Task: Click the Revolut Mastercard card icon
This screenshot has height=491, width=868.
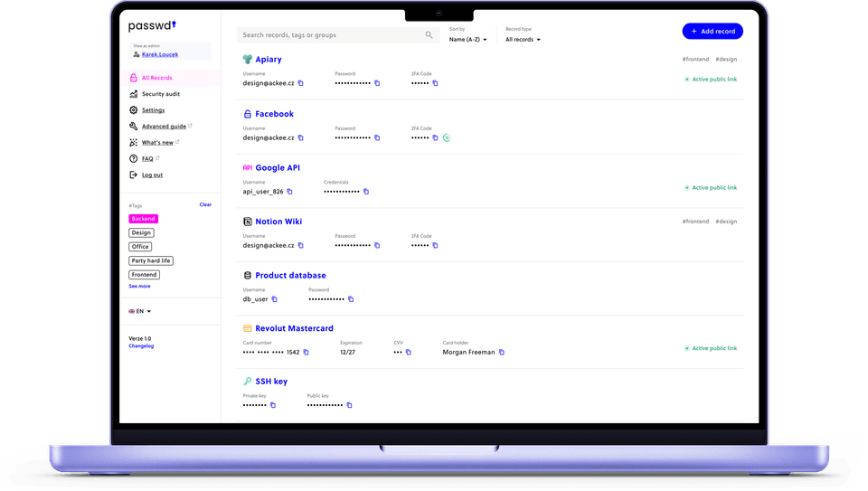Action: 248,328
